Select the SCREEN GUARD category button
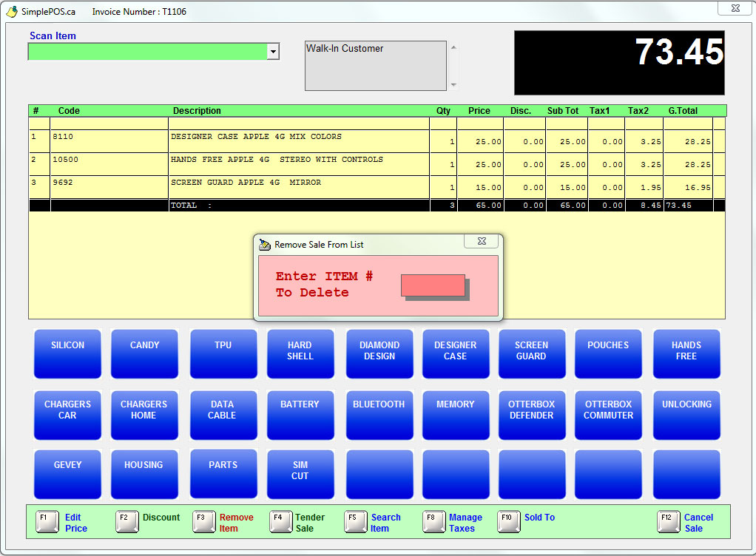The height and width of the screenshot is (556, 756). (532, 353)
